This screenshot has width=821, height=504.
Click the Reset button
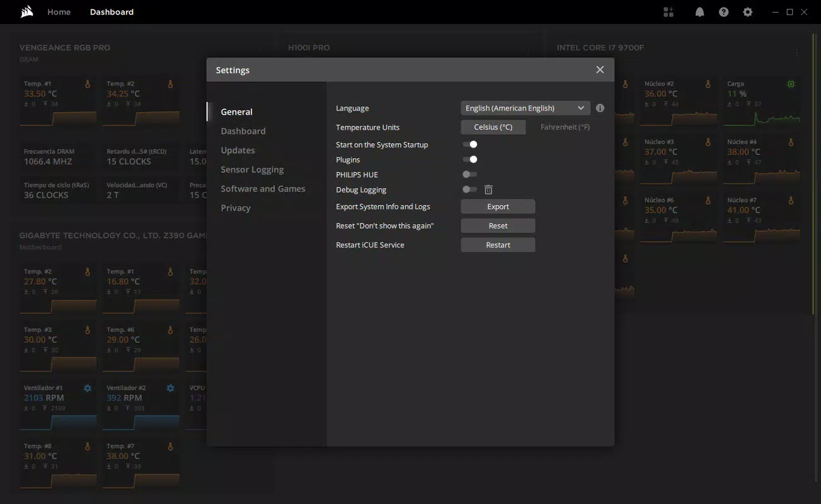coord(498,226)
